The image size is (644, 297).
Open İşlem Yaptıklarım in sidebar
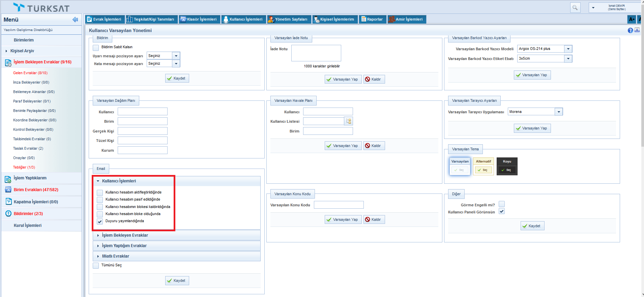30,178
